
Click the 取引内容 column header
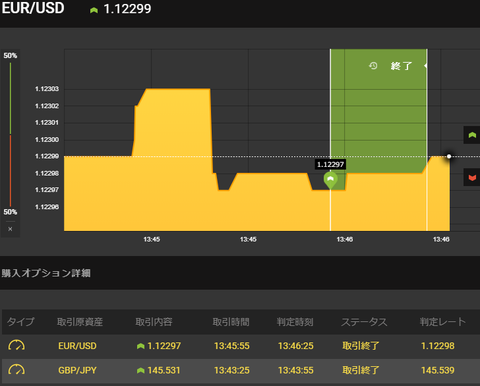(x=154, y=322)
